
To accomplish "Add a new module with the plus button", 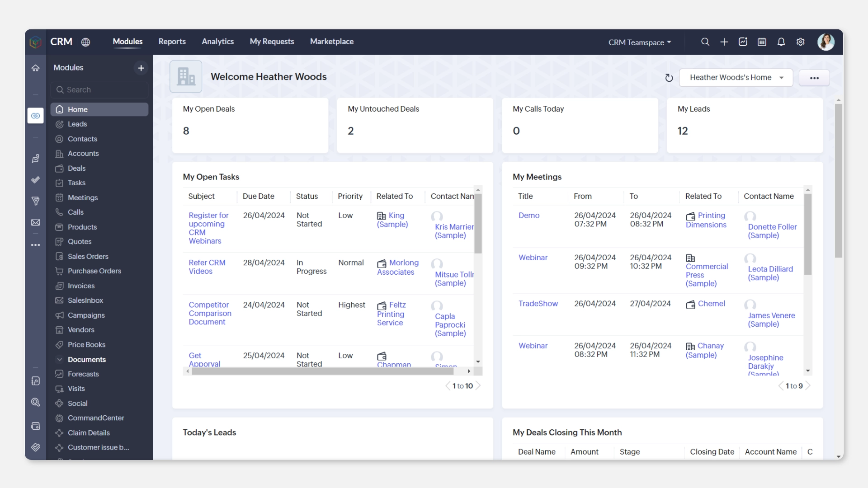I will pyautogui.click(x=141, y=68).
